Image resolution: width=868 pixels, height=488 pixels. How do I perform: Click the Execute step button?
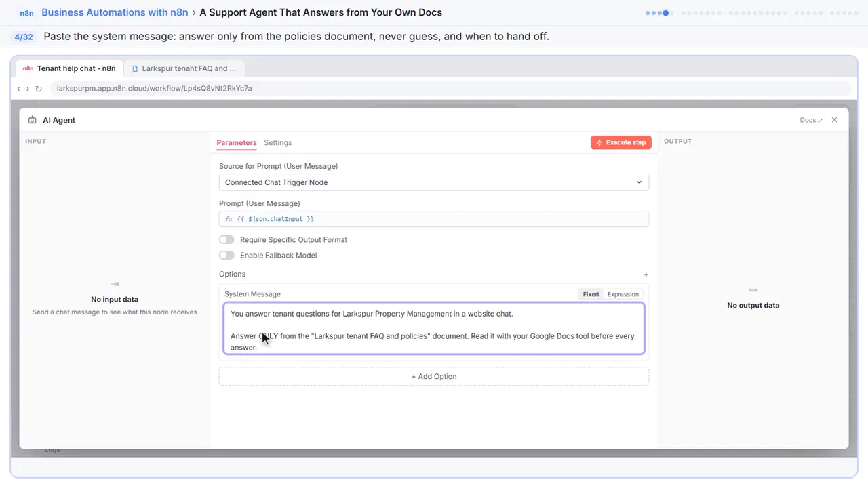[x=621, y=142]
